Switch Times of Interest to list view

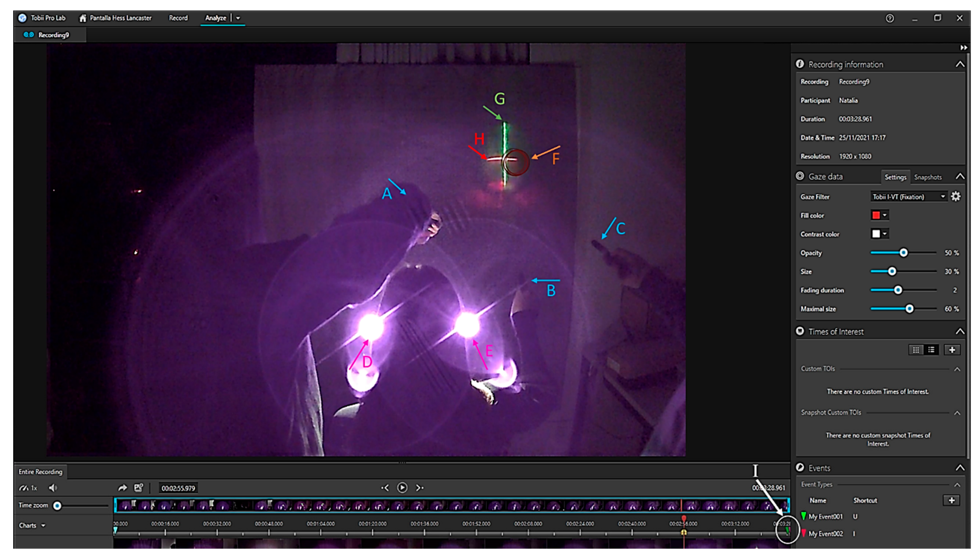point(931,350)
